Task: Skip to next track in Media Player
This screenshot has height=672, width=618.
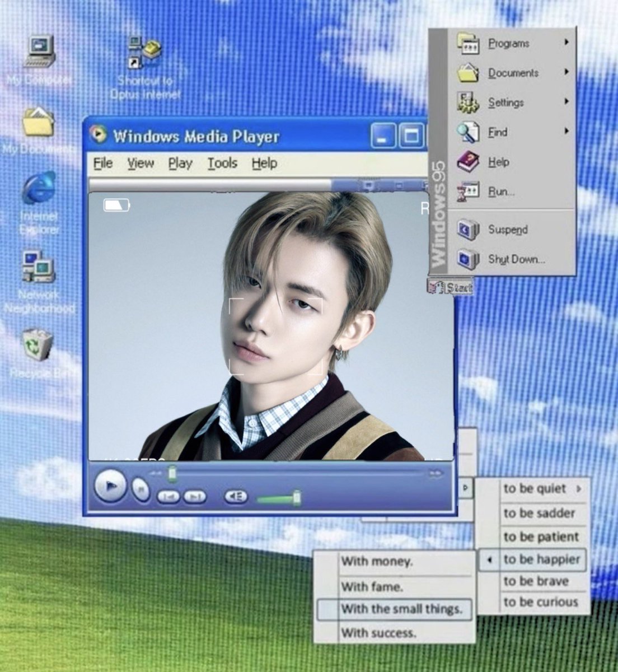Action: pyautogui.click(x=194, y=496)
